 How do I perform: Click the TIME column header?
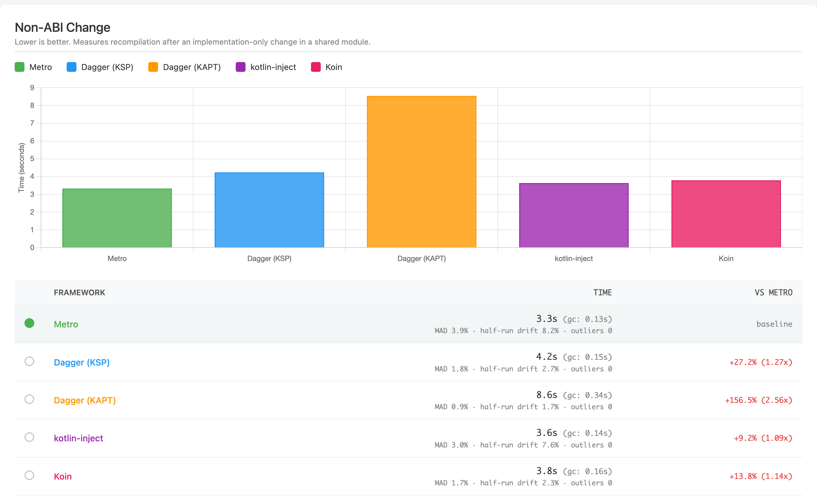pyautogui.click(x=602, y=293)
